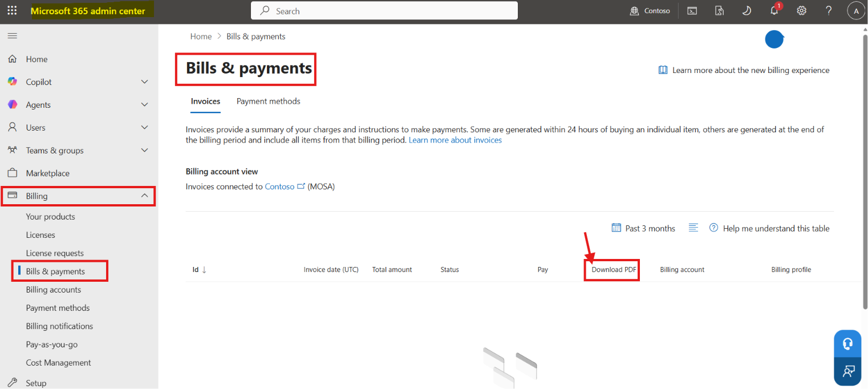Open the headset support button
Viewport: 868px width, 389px height.
pyautogui.click(x=847, y=343)
